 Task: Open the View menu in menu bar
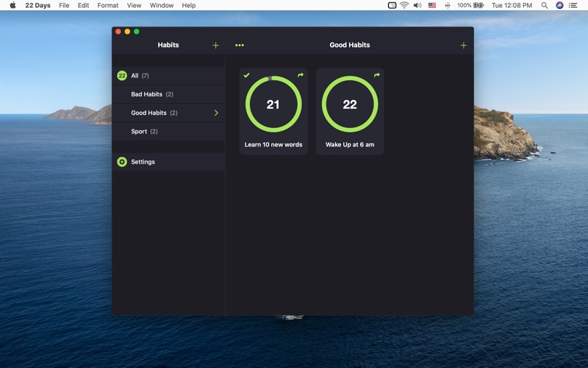click(x=134, y=5)
